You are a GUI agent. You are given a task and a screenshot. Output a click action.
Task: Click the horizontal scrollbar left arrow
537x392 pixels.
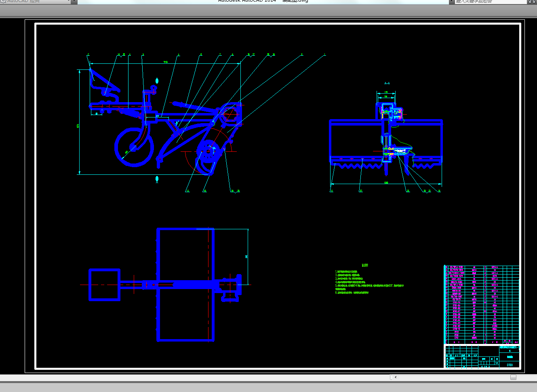pos(396,377)
